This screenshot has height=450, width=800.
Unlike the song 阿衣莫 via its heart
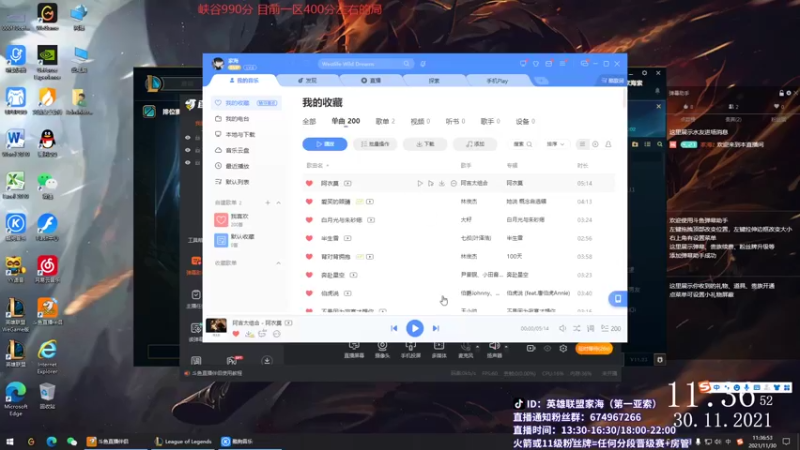[x=309, y=183]
